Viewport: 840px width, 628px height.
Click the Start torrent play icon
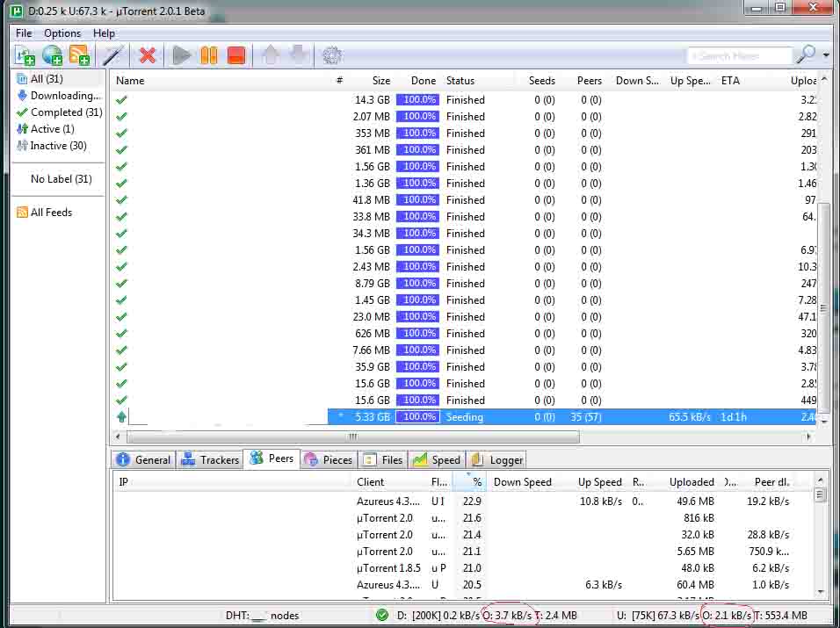point(182,55)
